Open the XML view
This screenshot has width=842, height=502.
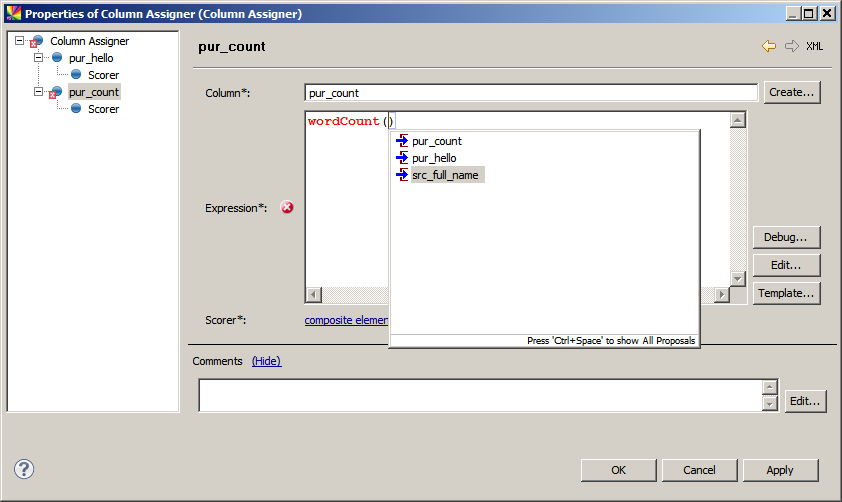tap(814, 46)
